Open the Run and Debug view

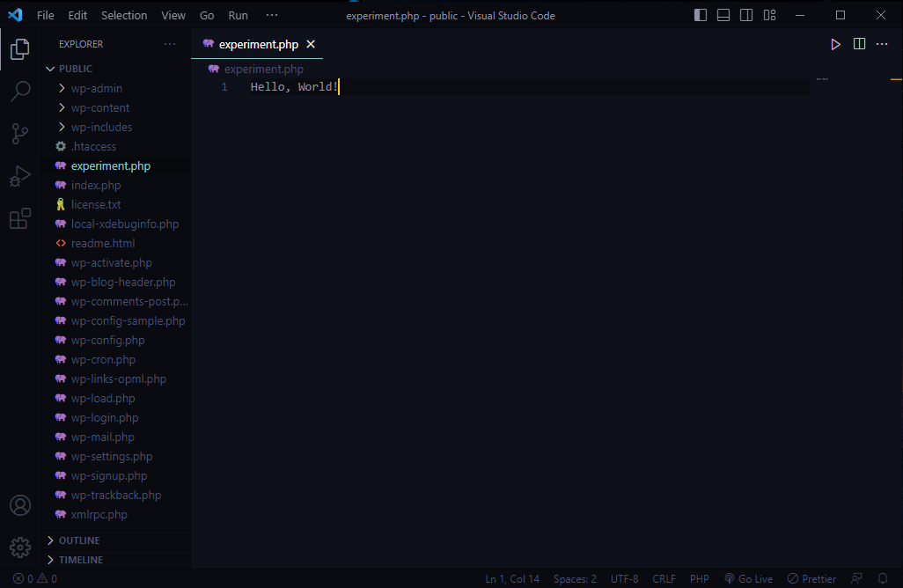tap(20, 176)
